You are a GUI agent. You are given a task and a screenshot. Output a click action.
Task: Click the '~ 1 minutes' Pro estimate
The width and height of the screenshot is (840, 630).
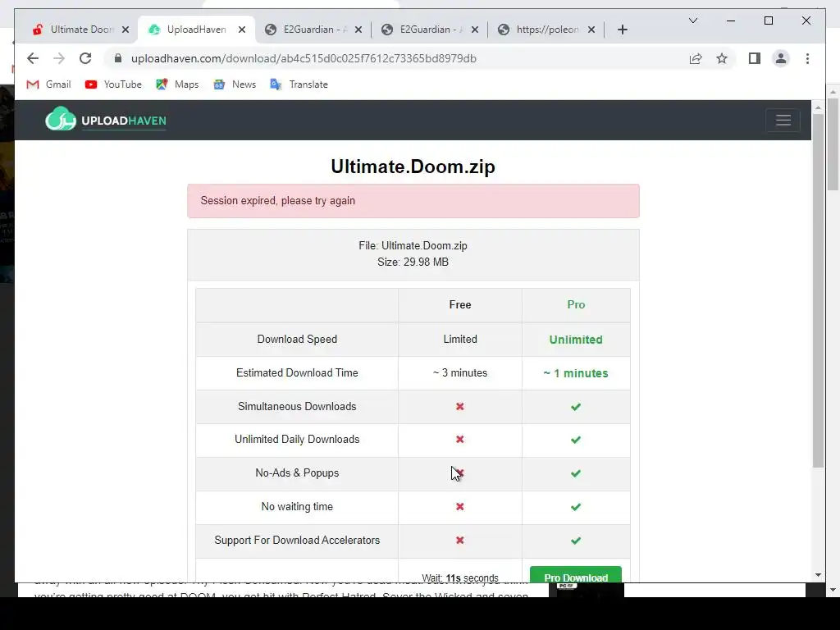pos(576,373)
